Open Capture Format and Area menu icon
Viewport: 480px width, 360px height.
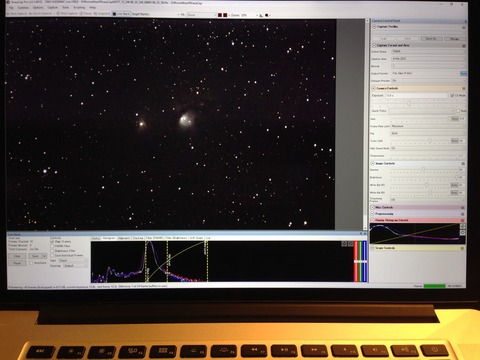tap(463, 46)
